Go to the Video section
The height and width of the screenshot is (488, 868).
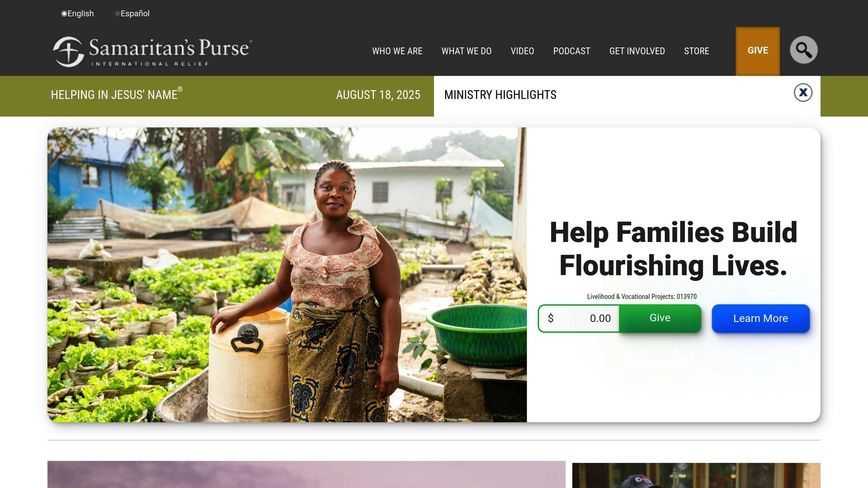pyautogui.click(x=522, y=51)
